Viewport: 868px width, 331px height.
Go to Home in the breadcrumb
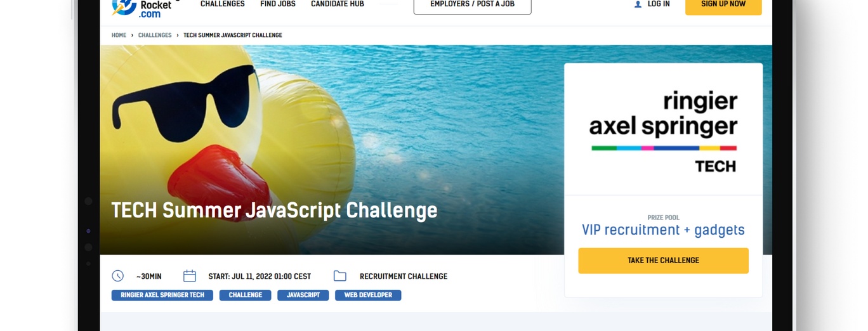[x=119, y=36]
